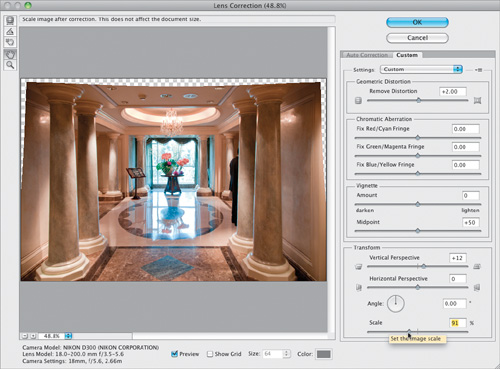Select the Custom tab
The height and width of the screenshot is (369, 500).
(407, 55)
